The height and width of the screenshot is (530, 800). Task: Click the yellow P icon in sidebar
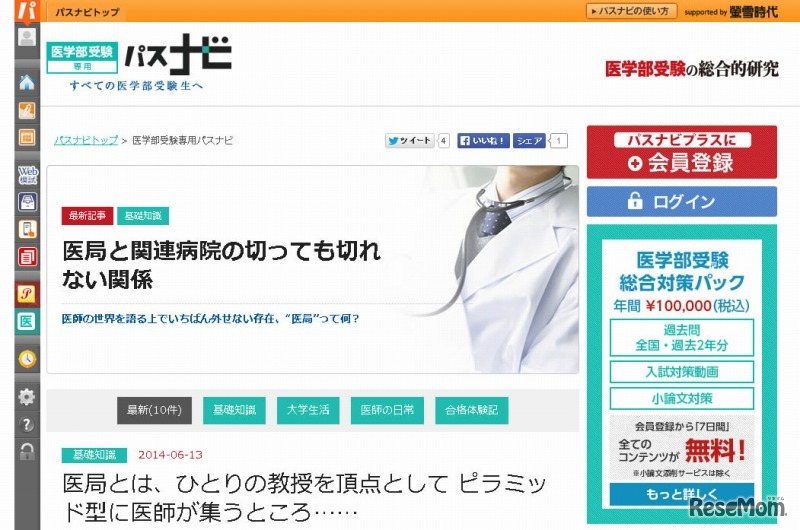tap(27, 294)
